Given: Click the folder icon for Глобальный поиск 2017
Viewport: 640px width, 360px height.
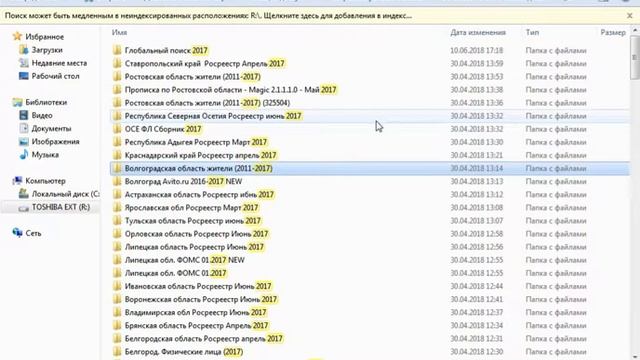Looking at the screenshot, I should coord(117,50).
